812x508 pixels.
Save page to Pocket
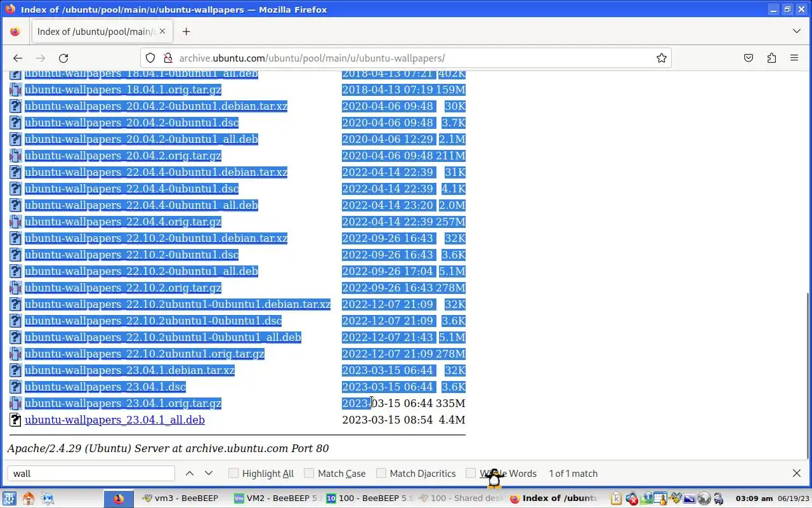(749, 58)
